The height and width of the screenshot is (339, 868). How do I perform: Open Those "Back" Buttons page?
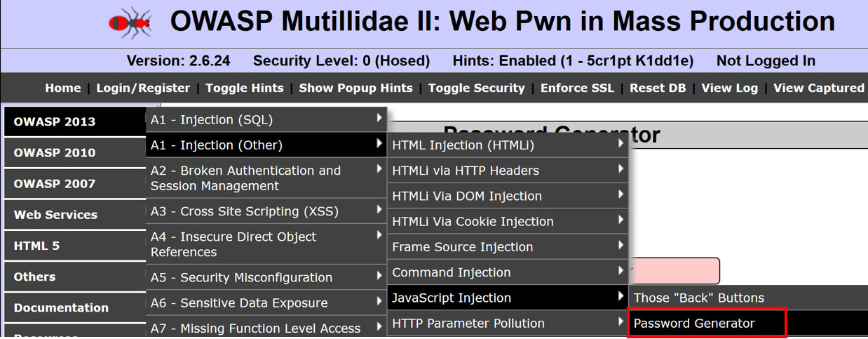tap(748, 298)
